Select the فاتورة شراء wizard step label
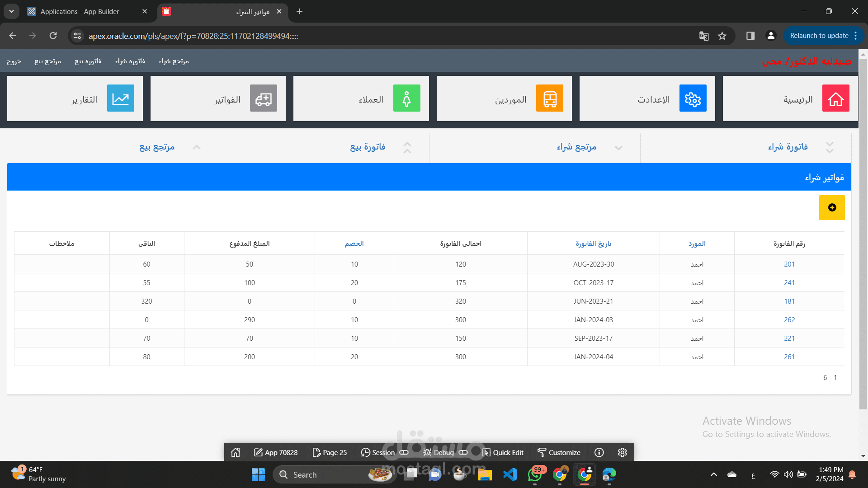This screenshot has height=488, width=868. point(788,147)
